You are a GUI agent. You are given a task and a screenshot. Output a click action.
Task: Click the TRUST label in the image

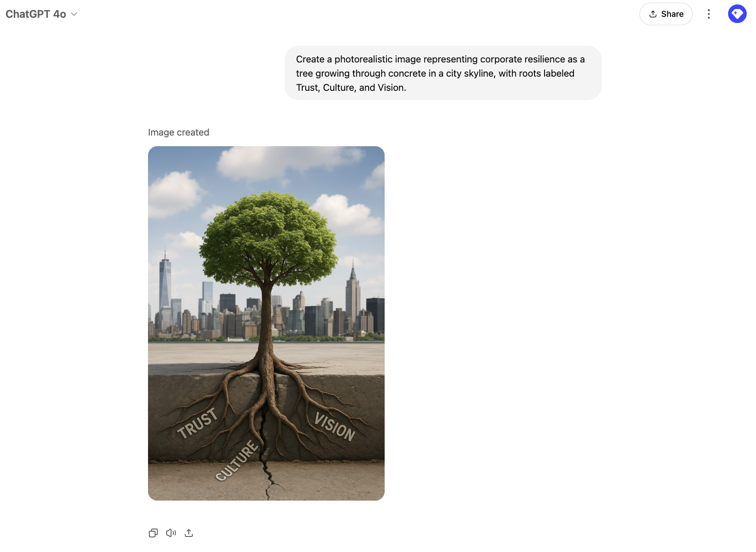coord(198,423)
